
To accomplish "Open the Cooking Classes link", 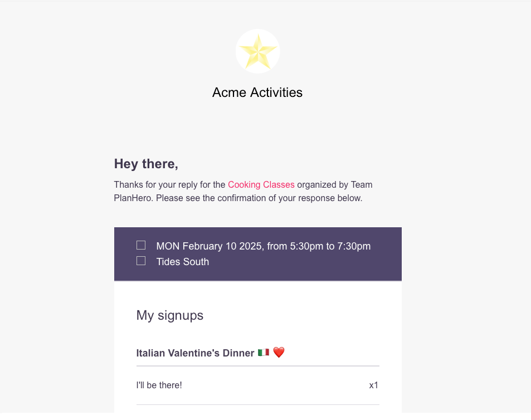I will (x=261, y=185).
